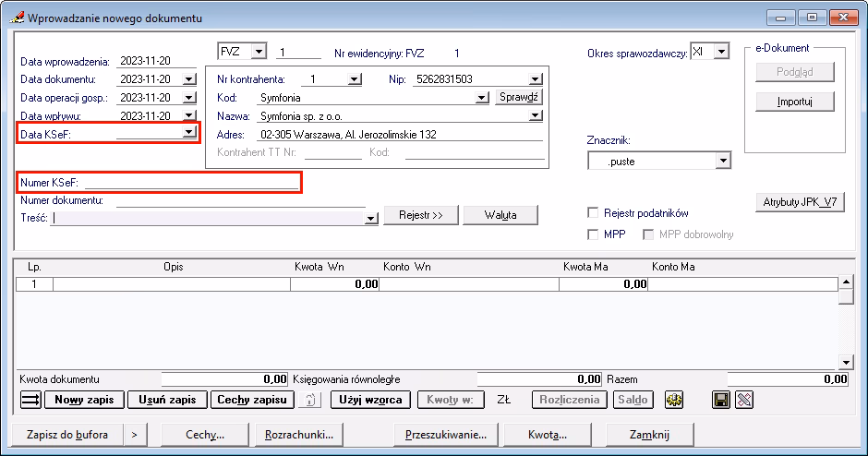Open the Okres sprawozdawczy XI dropdown
This screenshot has width=868, height=456.
[721, 52]
